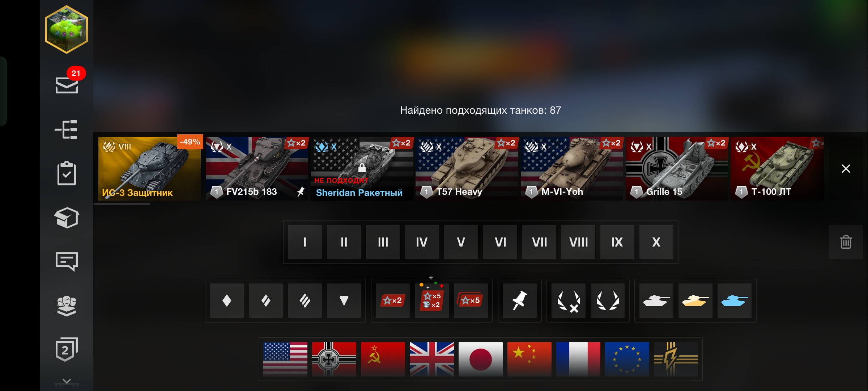Toggle the pinned favorite tanks filter

tap(520, 300)
